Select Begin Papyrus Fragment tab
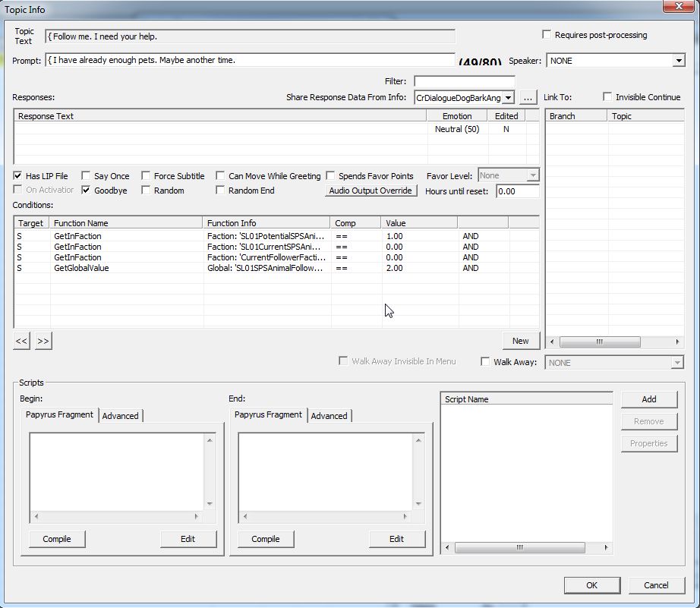Image resolution: width=700 pixels, height=608 pixels. coord(59,414)
